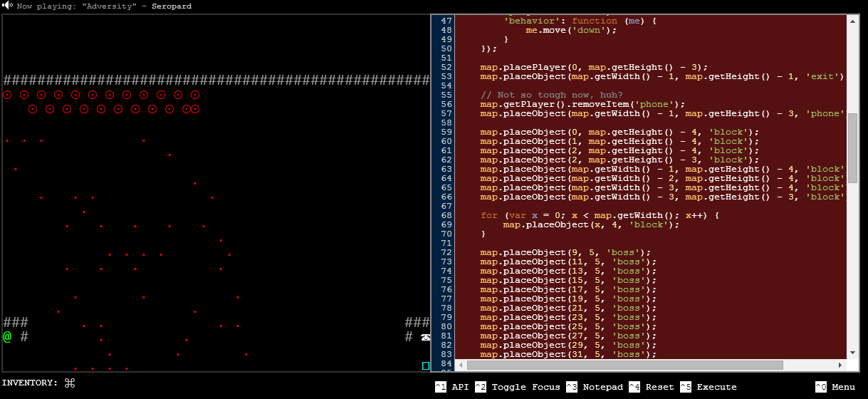Click the command-key item in the inventory

coord(70,383)
